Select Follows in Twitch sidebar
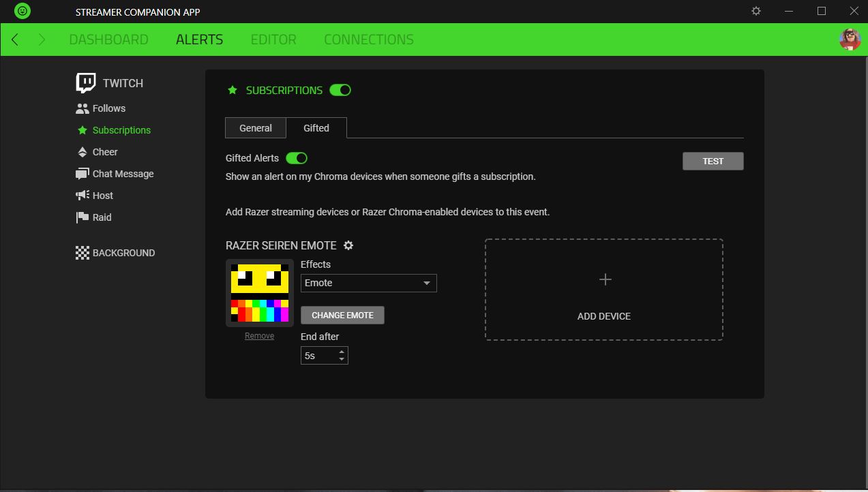Image resolution: width=868 pixels, height=492 pixels. [109, 108]
